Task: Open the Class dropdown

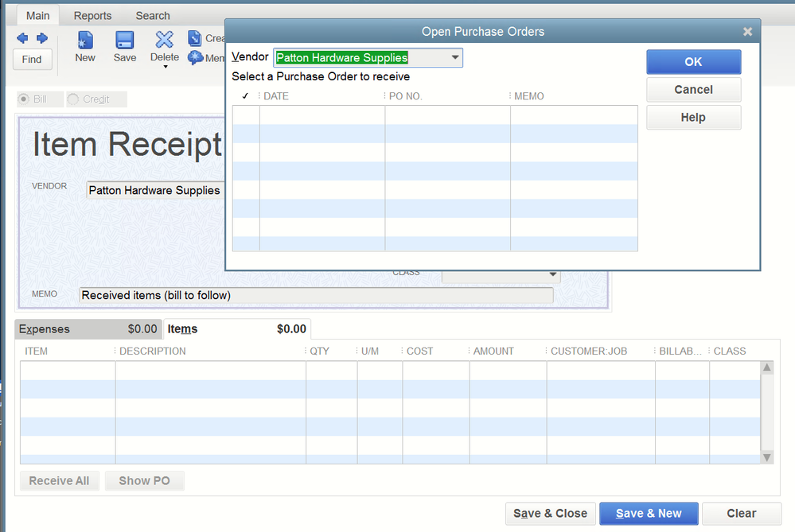Action: (x=552, y=274)
